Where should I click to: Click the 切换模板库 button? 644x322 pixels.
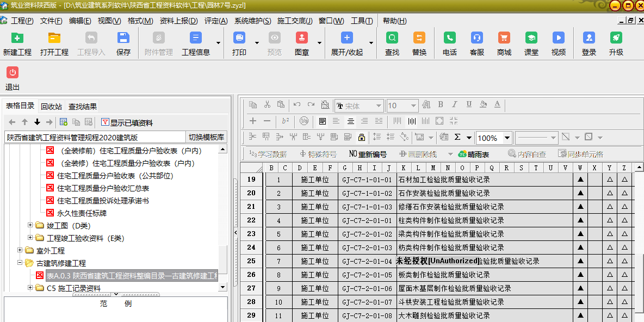coord(206,138)
